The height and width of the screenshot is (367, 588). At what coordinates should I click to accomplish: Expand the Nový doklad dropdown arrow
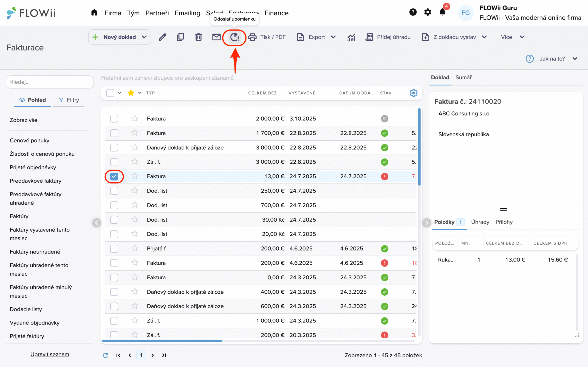coord(144,37)
